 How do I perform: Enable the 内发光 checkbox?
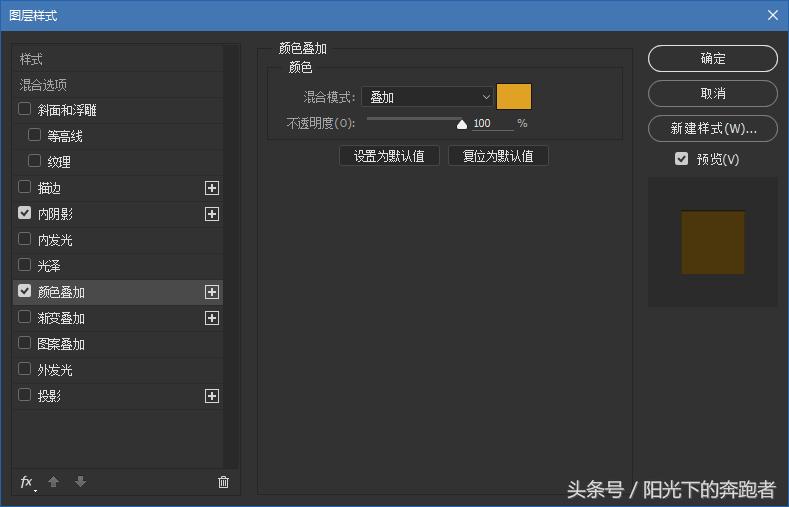click(24, 238)
